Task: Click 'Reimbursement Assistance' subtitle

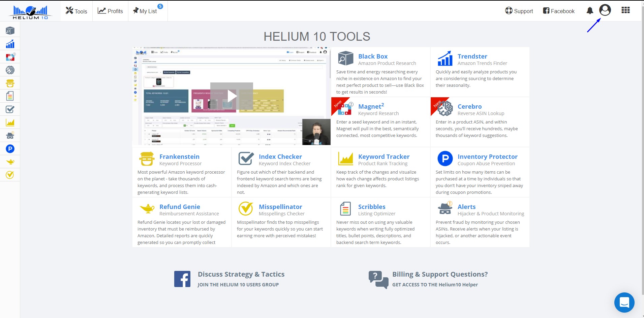Action: tap(189, 214)
